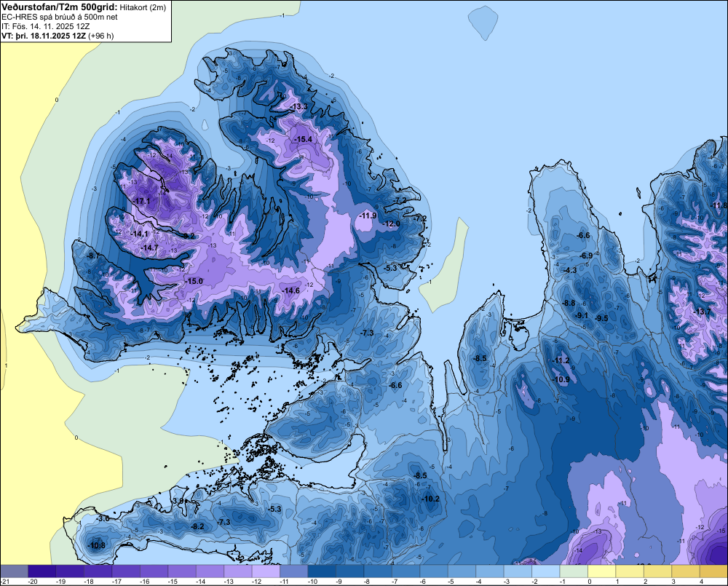The width and height of the screenshot is (728, 586).
Task: Click the -11.9 temperature value
Action: pyautogui.click(x=368, y=215)
